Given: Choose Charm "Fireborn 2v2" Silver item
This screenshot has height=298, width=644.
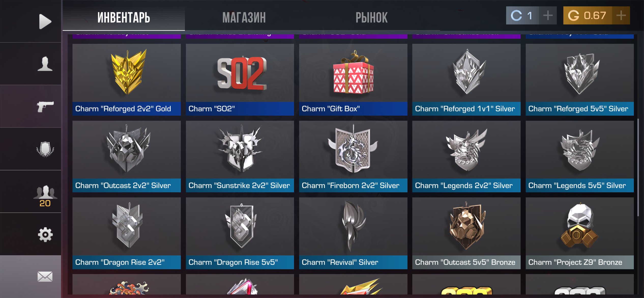Looking at the screenshot, I should 353,156.
